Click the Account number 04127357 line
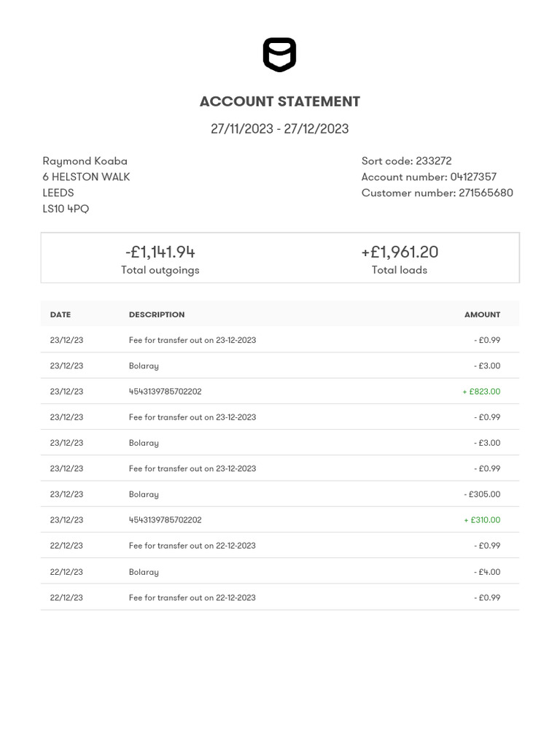 429,177
